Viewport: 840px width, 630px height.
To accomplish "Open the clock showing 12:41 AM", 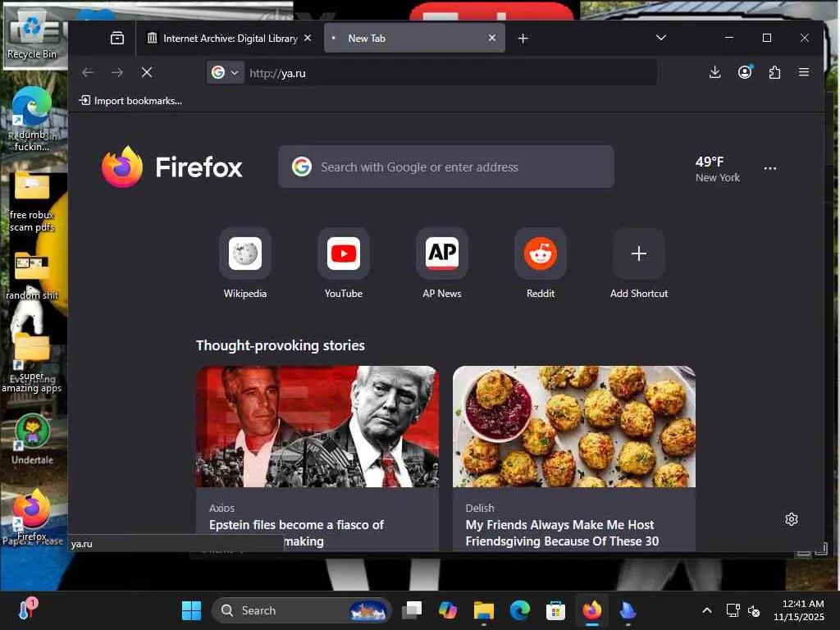I will [798, 610].
